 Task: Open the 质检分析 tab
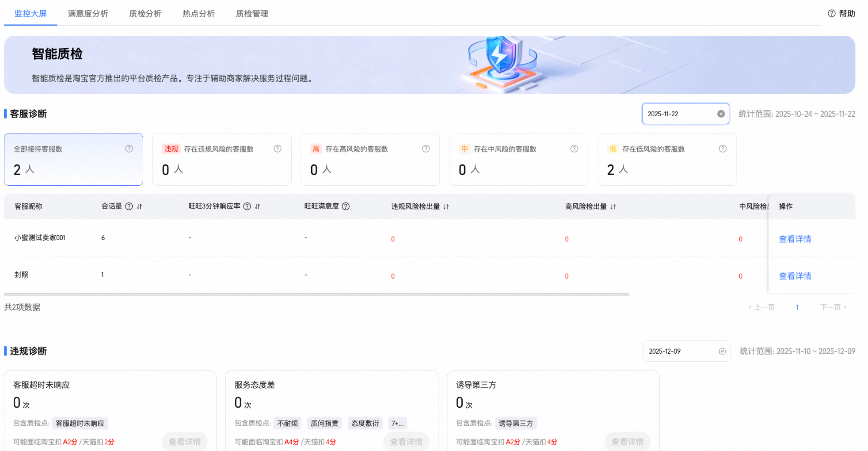[x=145, y=14]
